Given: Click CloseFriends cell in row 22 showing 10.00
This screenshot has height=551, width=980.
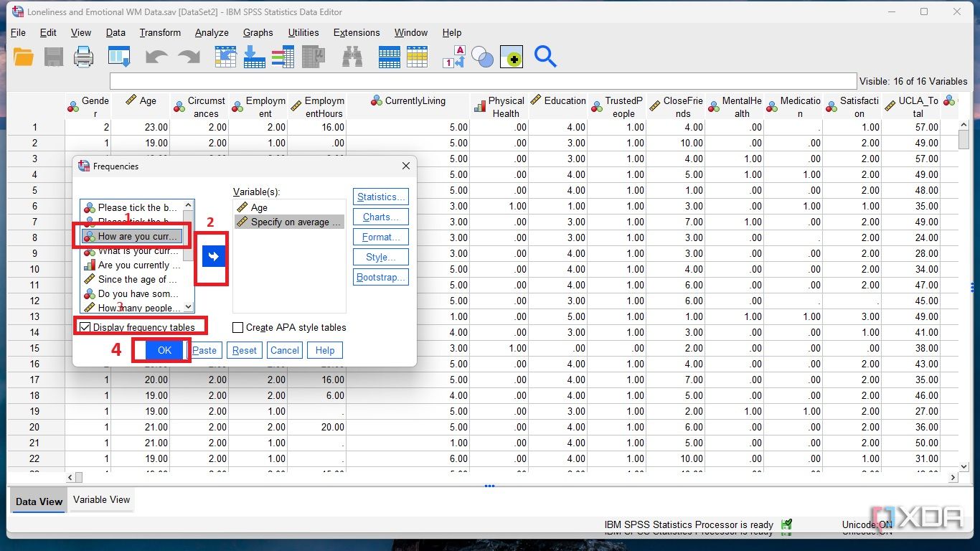Looking at the screenshot, I should coord(677,458).
